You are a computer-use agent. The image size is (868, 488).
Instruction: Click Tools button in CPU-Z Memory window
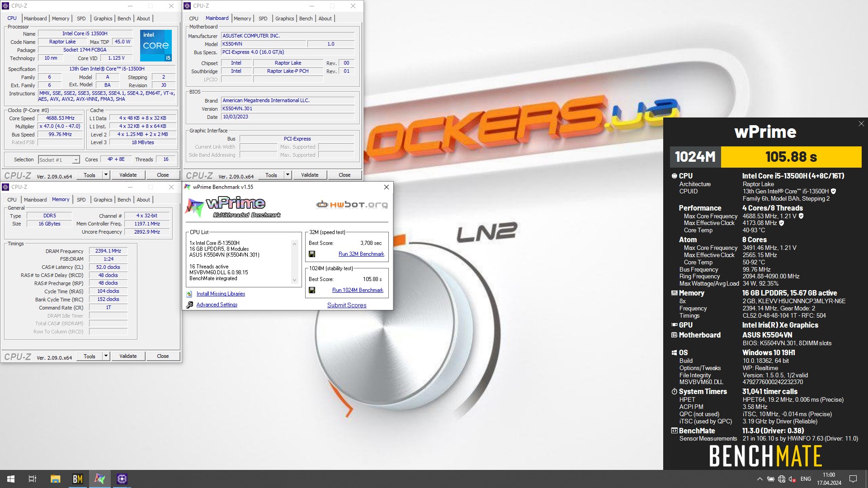pos(90,356)
